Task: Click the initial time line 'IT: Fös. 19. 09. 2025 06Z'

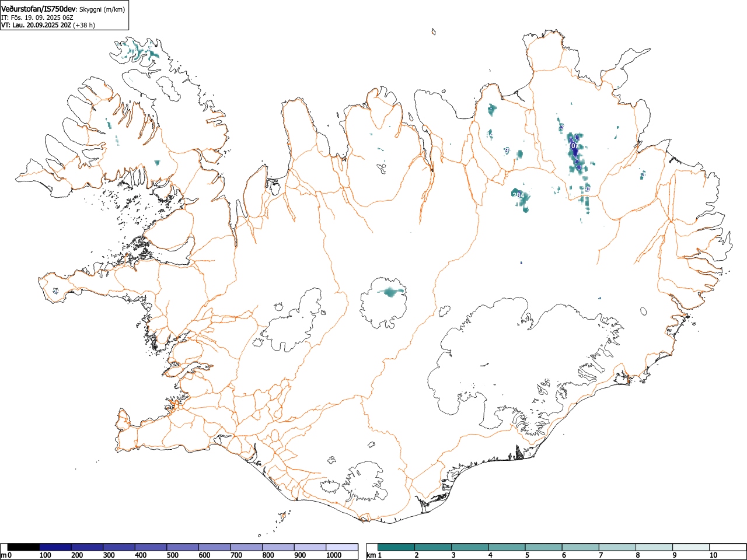Action: tap(37, 17)
